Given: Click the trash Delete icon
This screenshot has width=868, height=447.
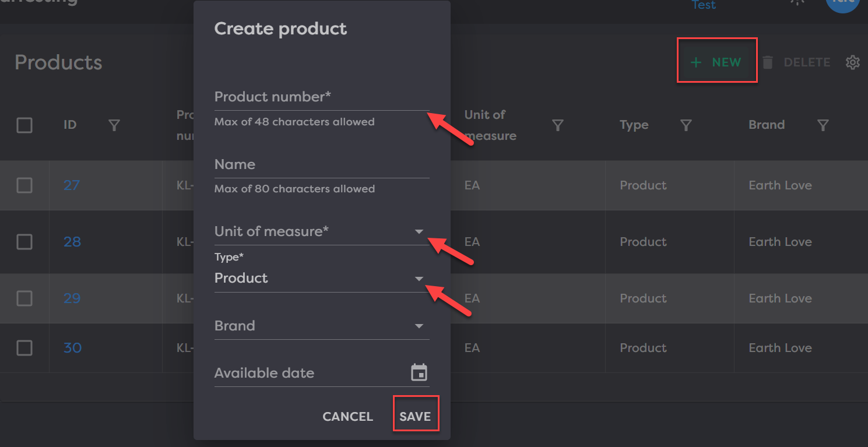Looking at the screenshot, I should [768, 62].
